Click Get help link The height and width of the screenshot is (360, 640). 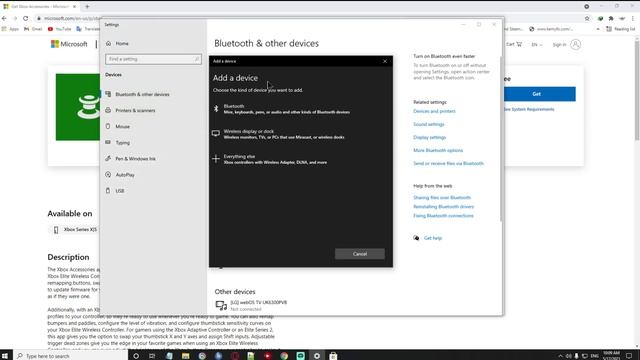point(433,238)
